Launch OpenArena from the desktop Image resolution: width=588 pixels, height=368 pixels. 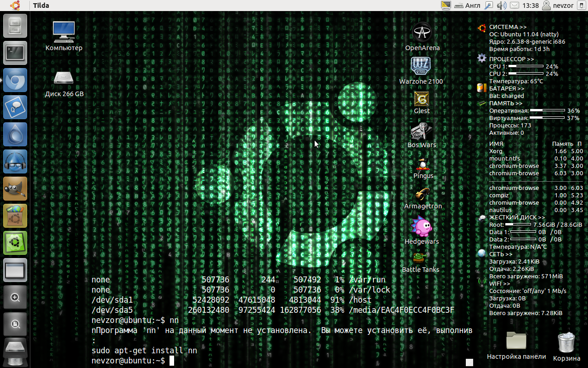coord(422,36)
